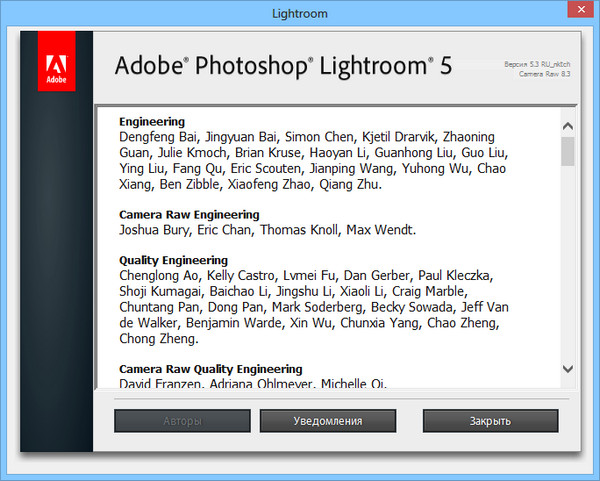Close the Lightroom window with X
600x481 pixels.
point(581,9)
